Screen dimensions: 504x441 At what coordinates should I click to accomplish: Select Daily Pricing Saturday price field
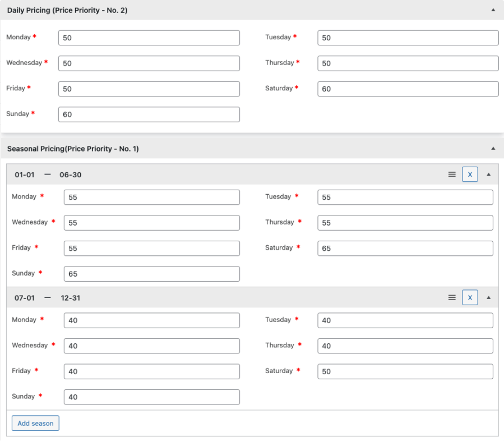point(408,89)
